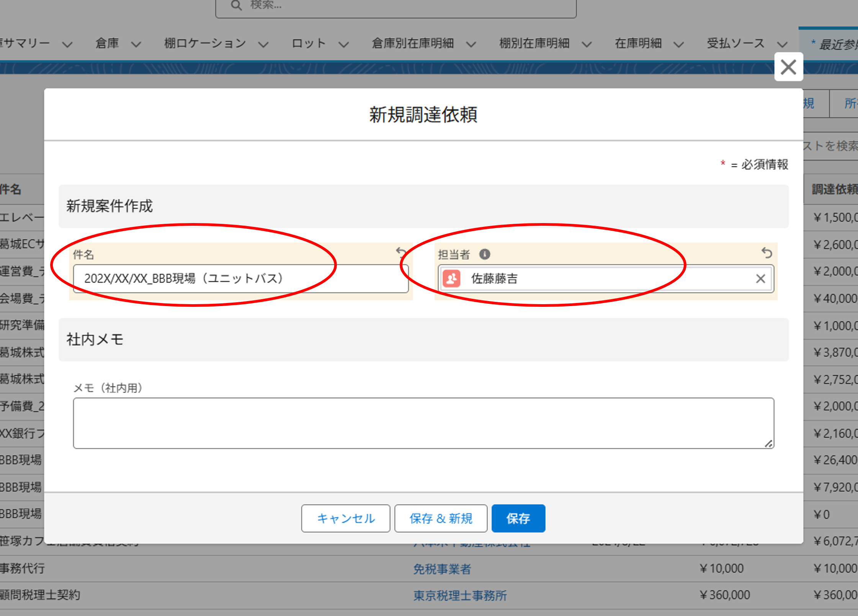The height and width of the screenshot is (616, 858).
Task: Expand the 倉庫別在庫明細 dropdown chevron
Action: coord(471,44)
